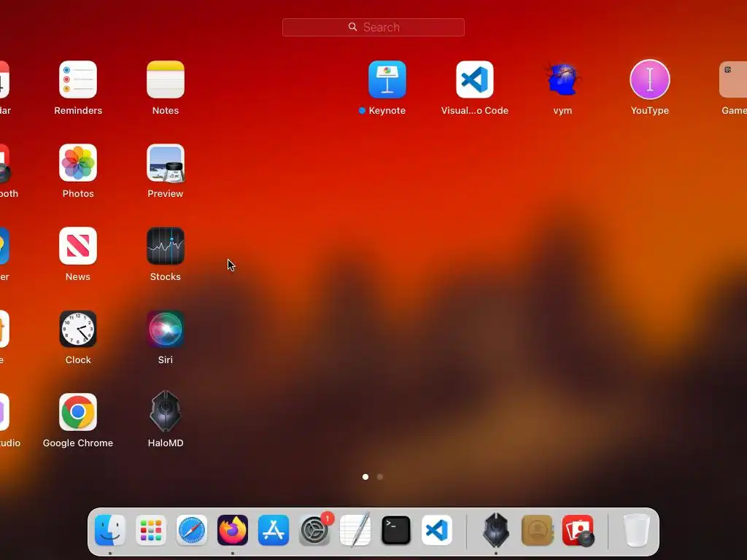This screenshot has height=560, width=747.
Task: Open the Contacts icon in the Dock
Action: tap(537, 530)
